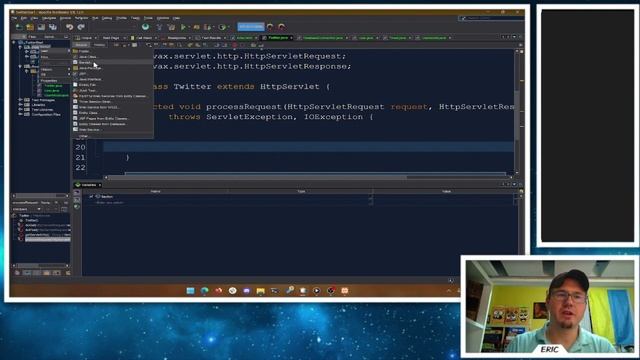Click the Open Project toolbar icon

tap(41, 27)
